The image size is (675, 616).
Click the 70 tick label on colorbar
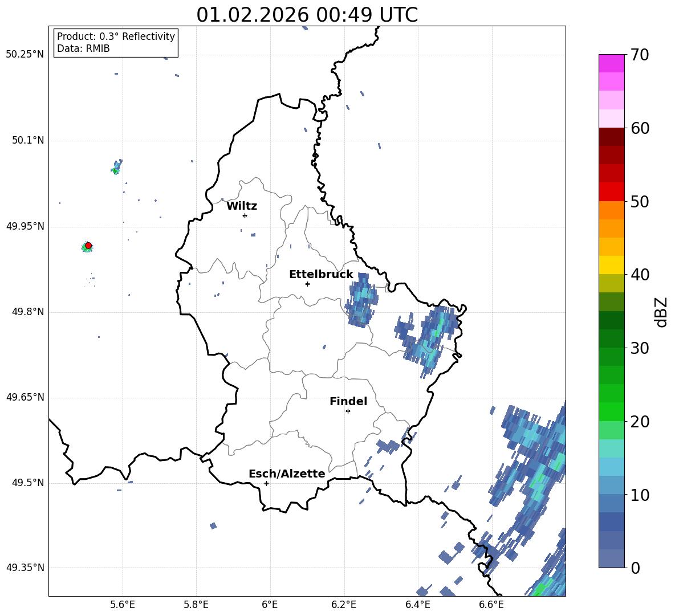point(640,55)
